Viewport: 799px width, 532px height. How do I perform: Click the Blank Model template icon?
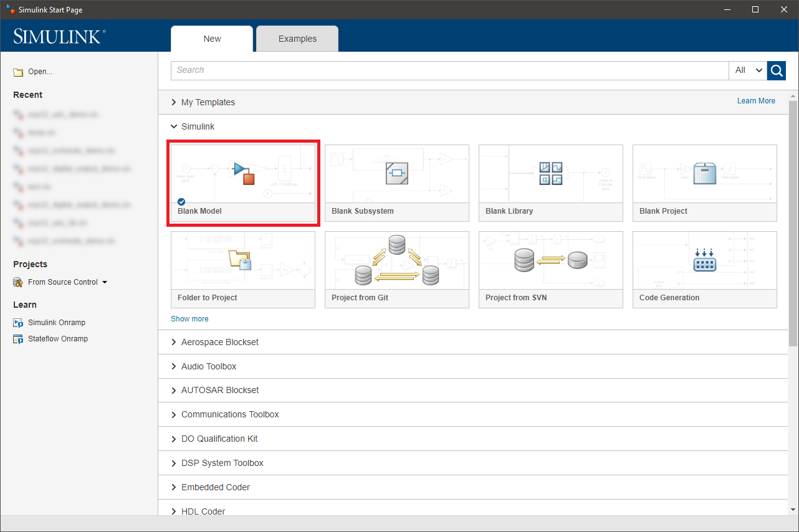click(x=244, y=173)
